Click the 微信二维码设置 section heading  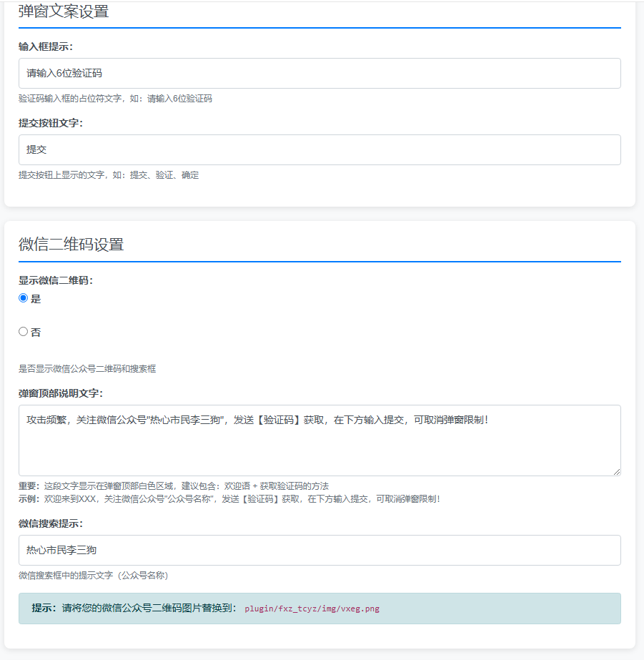71,245
